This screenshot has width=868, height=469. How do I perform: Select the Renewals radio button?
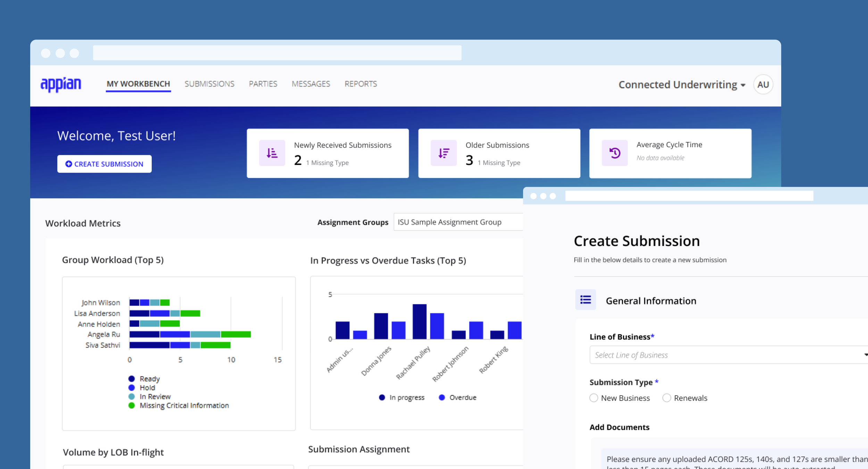click(666, 398)
